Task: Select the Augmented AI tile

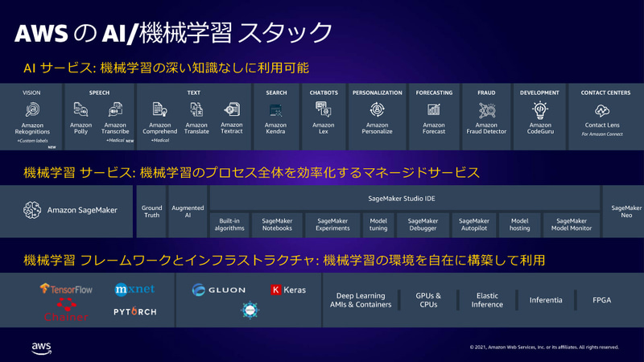Action: [x=188, y=212]
